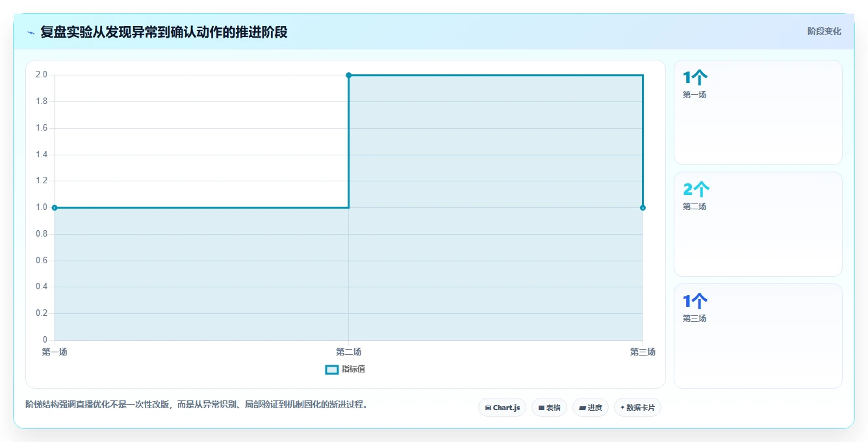Click the 0.6 y-axis value
This screenshot has width=868, height=442.
(42, 260)
